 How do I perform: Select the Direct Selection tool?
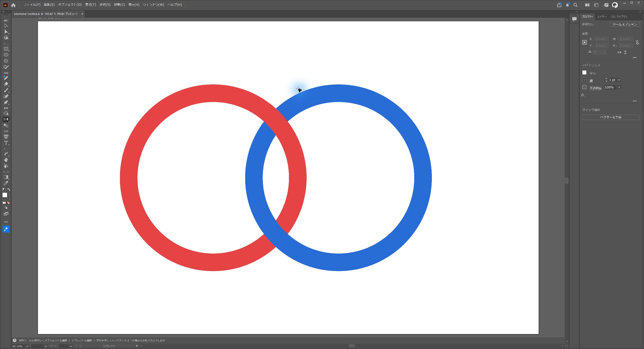click(6, 32)
